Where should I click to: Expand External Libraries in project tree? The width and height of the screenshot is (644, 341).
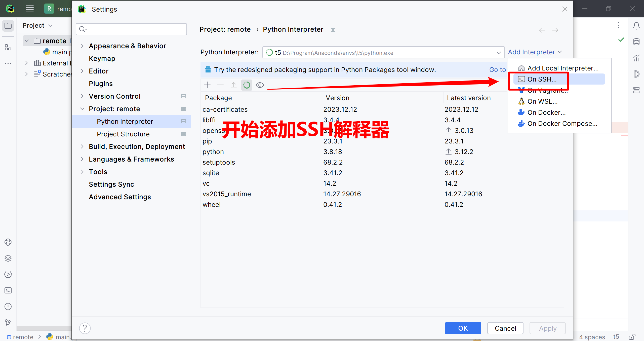(x=27, y=63)
